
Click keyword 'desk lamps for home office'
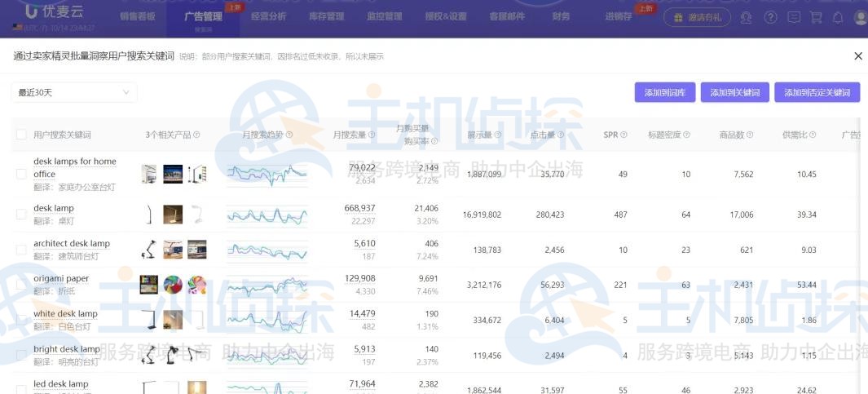(x=75, y=167)
